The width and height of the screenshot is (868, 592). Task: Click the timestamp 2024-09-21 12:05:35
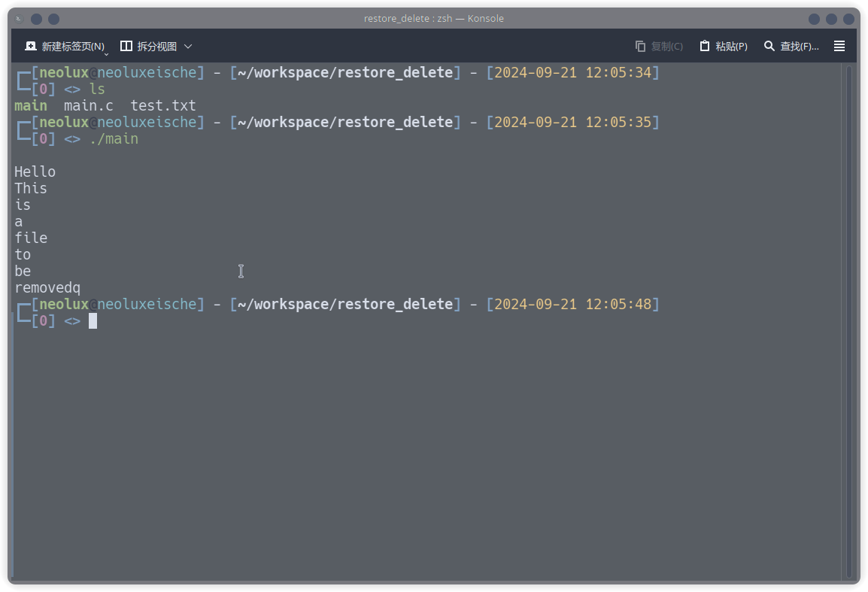[572, 123]
